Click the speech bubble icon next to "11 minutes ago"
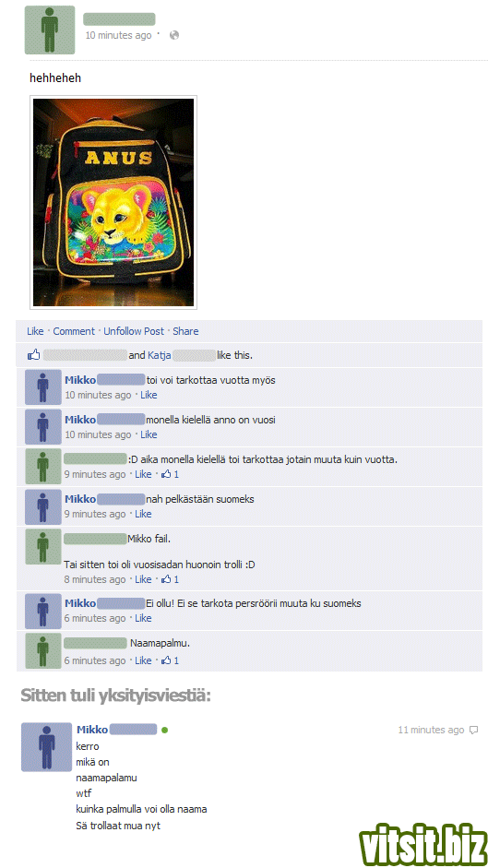 (473, 731)
